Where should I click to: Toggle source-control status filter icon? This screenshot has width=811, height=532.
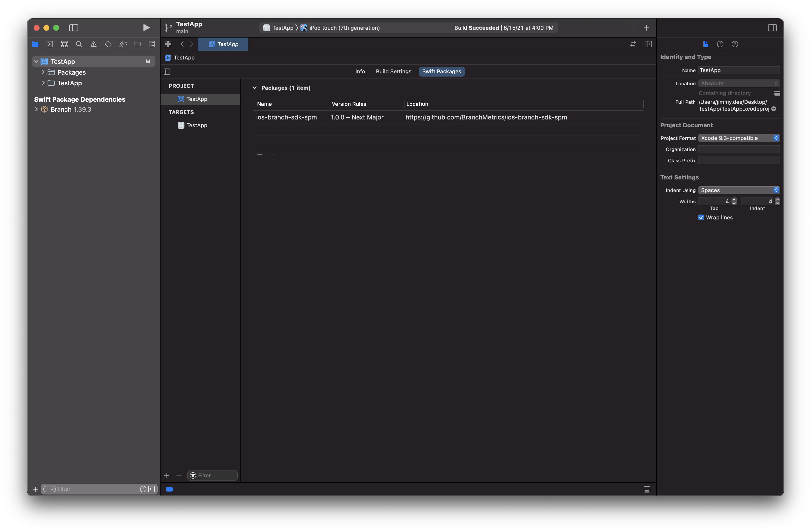(x=152, y=489)
